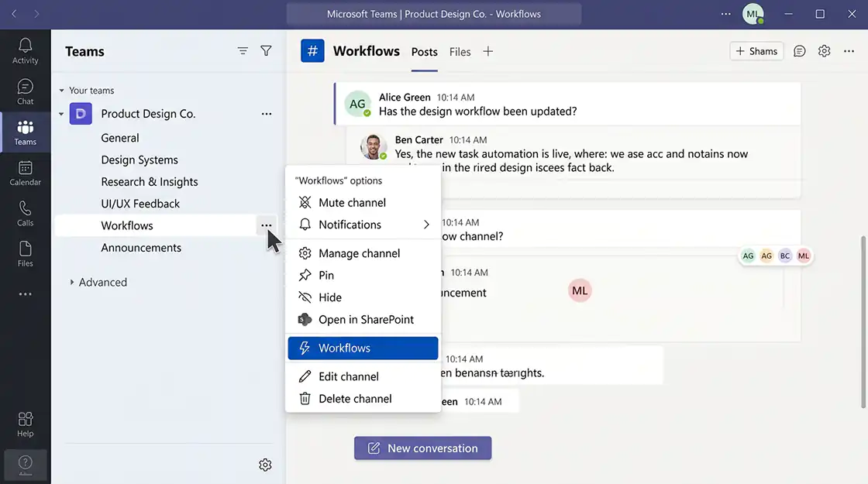Click the large pink ML avatar
Screen dimensions: 868x484
pyautogui.click(x=580, y=291)
